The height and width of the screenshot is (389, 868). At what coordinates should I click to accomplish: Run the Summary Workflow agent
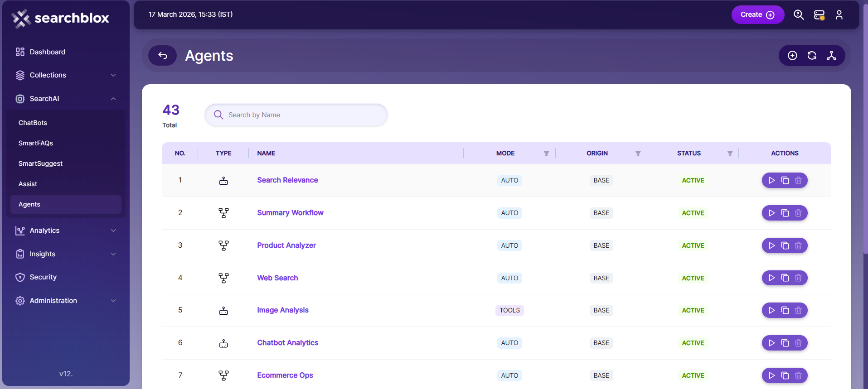click(771, 213)
